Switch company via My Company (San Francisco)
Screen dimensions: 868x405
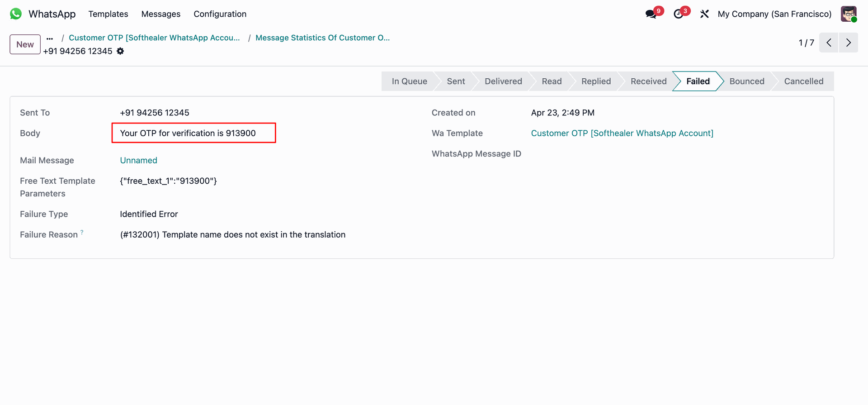tap(774, 14)
